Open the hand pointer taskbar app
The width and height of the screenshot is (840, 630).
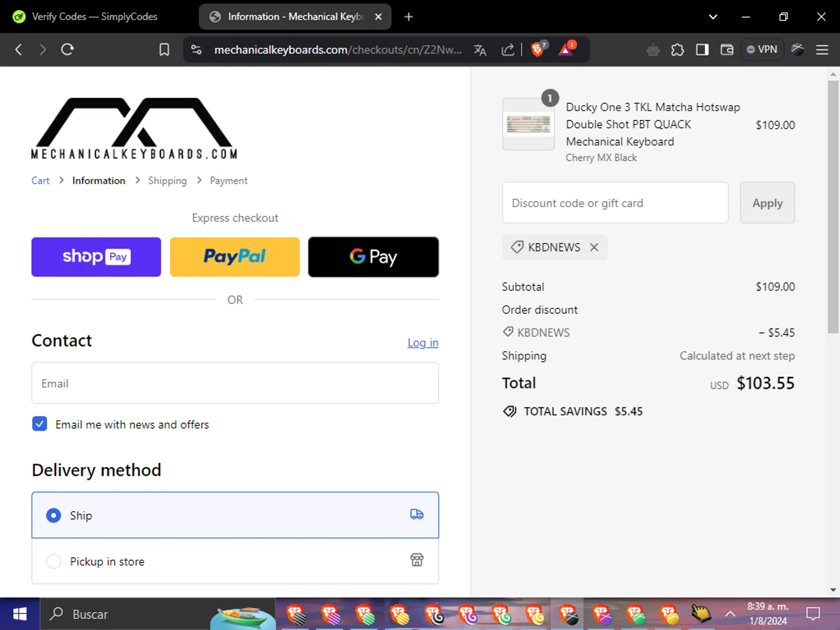[701, 614]
